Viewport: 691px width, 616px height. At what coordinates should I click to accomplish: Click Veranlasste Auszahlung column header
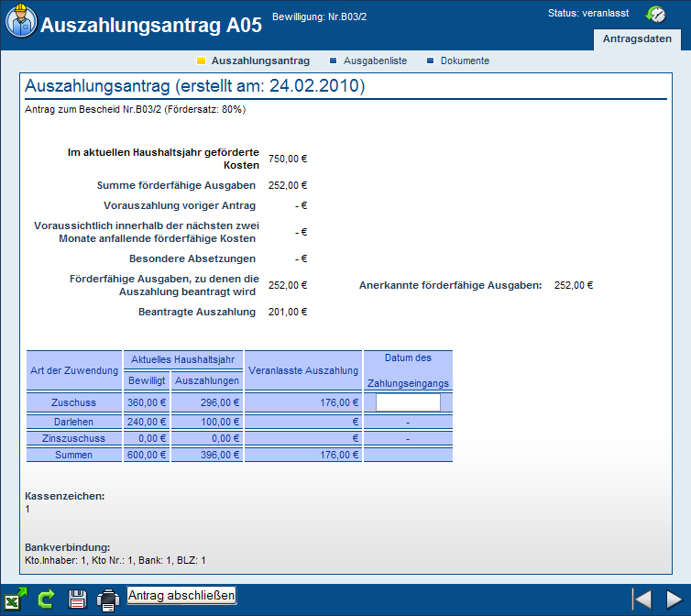303,370
